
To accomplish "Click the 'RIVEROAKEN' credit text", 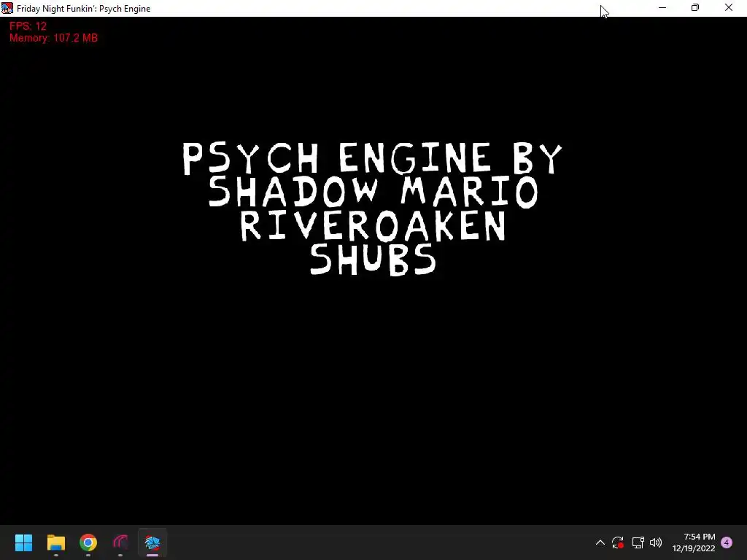I will coord(373,226).
